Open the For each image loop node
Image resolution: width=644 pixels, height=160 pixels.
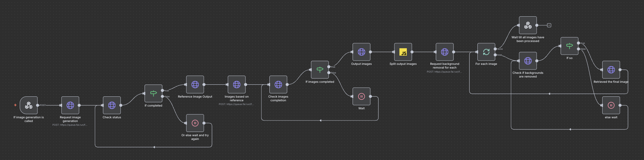click(486, 52)
